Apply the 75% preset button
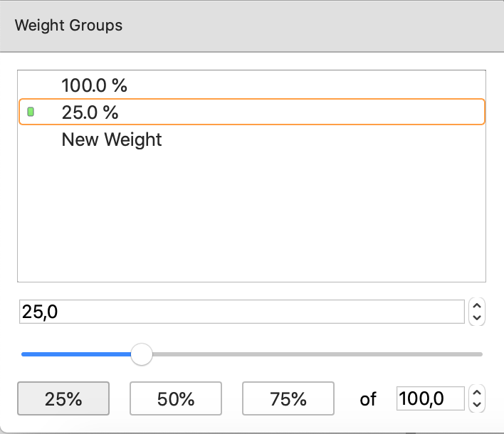Screen dimensions: 504x434 click(x=288, y=399)
